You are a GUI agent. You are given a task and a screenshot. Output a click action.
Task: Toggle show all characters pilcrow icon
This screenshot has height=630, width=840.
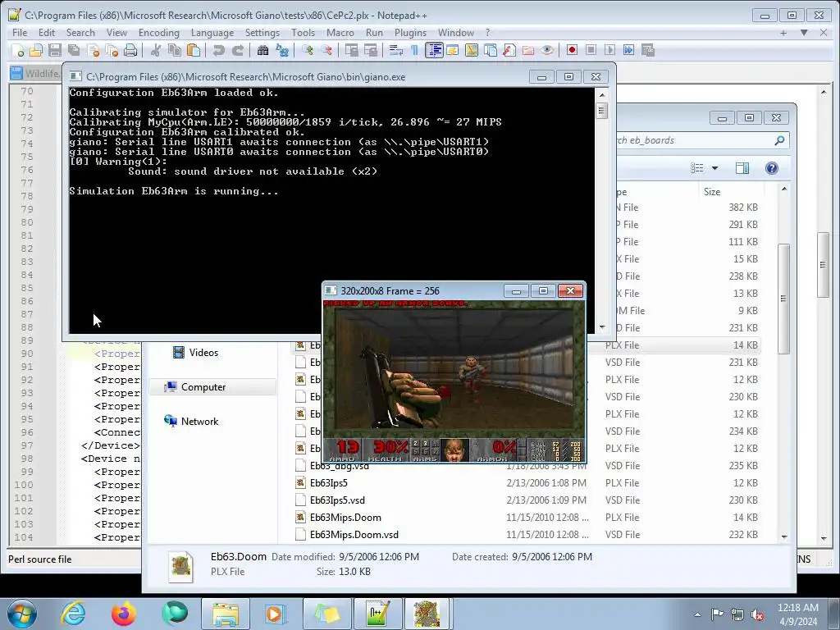coord(414,50)
